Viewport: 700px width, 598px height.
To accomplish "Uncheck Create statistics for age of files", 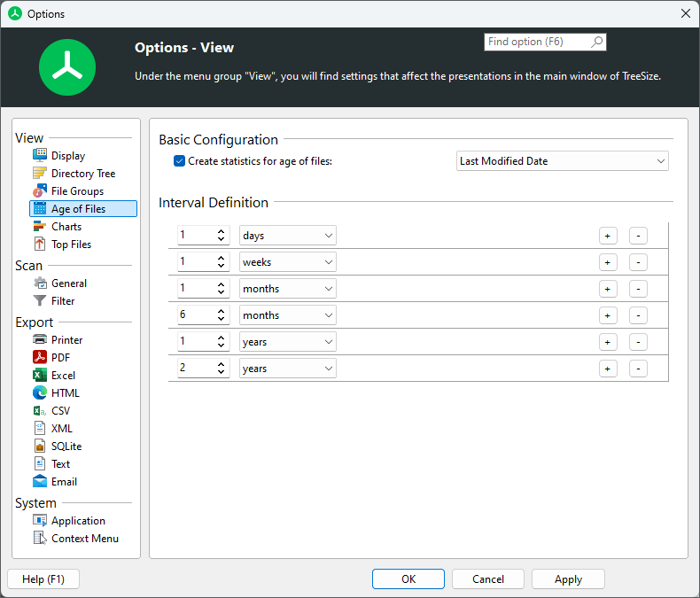I will tap(180, 161).
